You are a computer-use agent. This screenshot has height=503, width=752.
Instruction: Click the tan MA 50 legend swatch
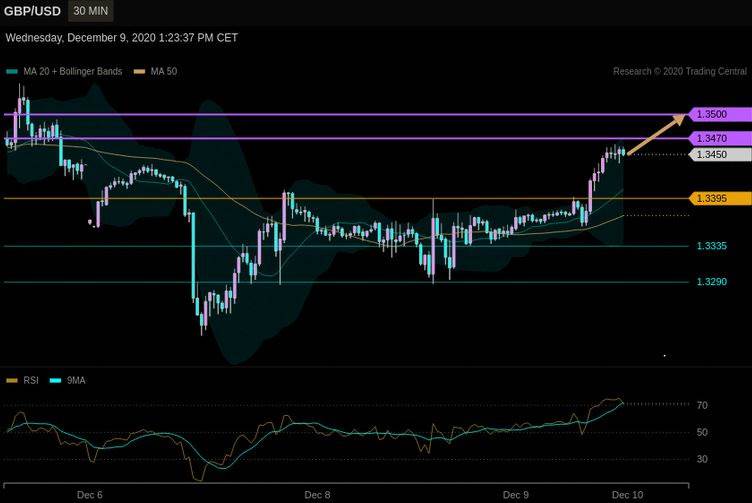pos(139,72)
